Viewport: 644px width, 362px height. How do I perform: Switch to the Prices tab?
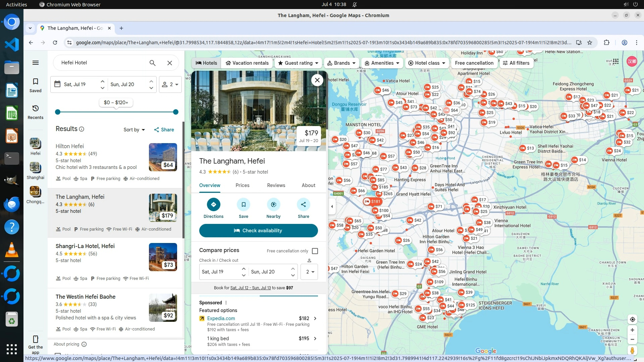pyautogui.click(x=242, y=185)
